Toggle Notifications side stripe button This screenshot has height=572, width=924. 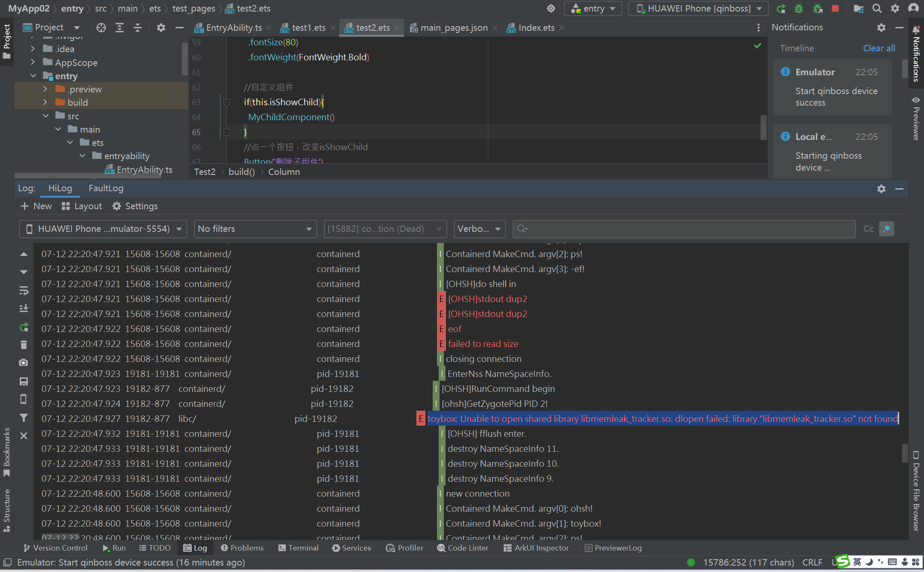916,53
